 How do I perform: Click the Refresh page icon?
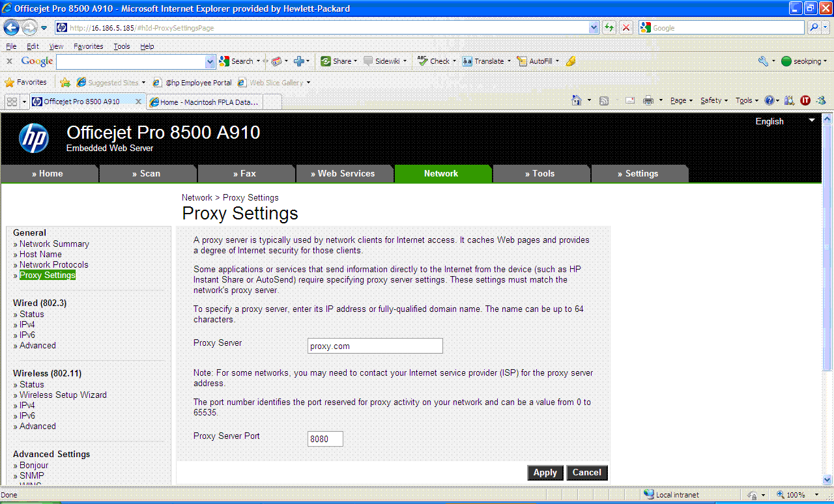click(x=609, y=28)
